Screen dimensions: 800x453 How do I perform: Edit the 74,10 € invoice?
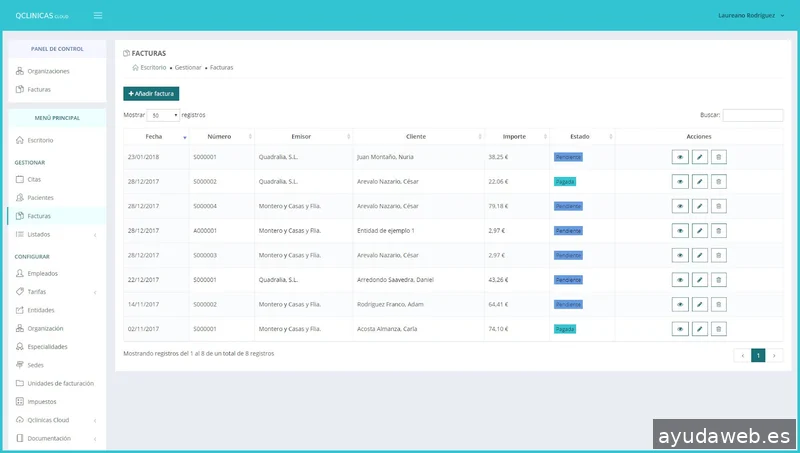click(x=699, y=329)
